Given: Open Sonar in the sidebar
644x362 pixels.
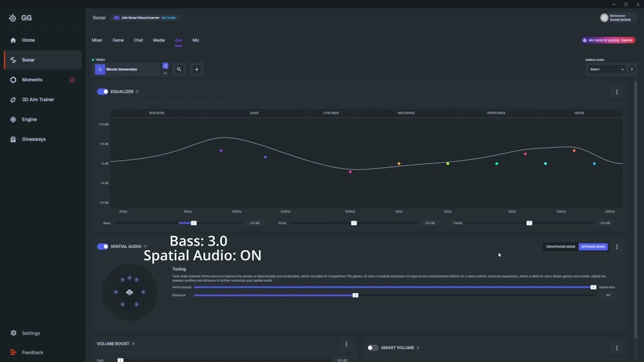Looking at the screenshot, I should click(x=43, y=60).
